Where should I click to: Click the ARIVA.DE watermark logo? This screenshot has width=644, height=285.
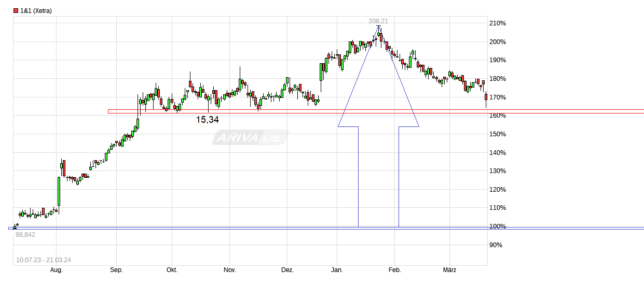(250, 137)
